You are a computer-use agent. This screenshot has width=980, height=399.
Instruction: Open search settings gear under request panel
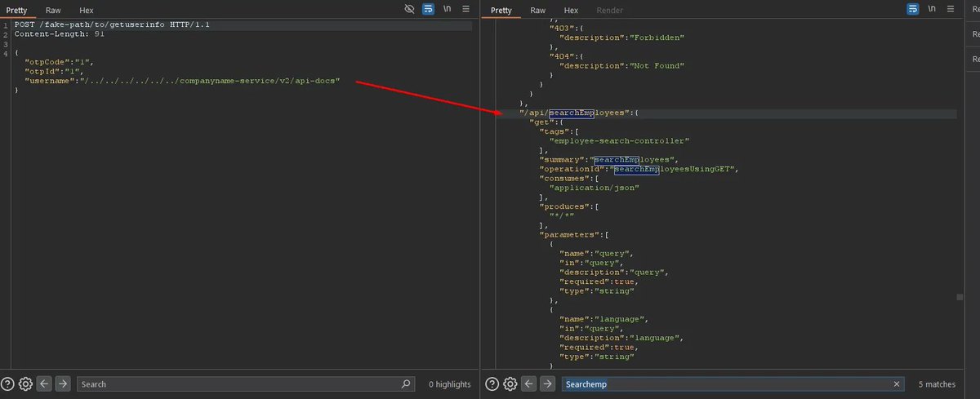(25, 383)
